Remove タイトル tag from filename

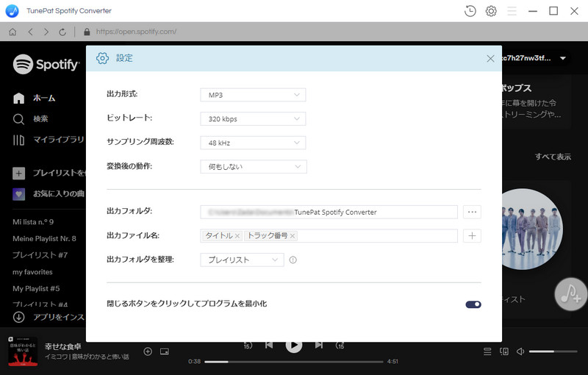click(x=237, y=236)
